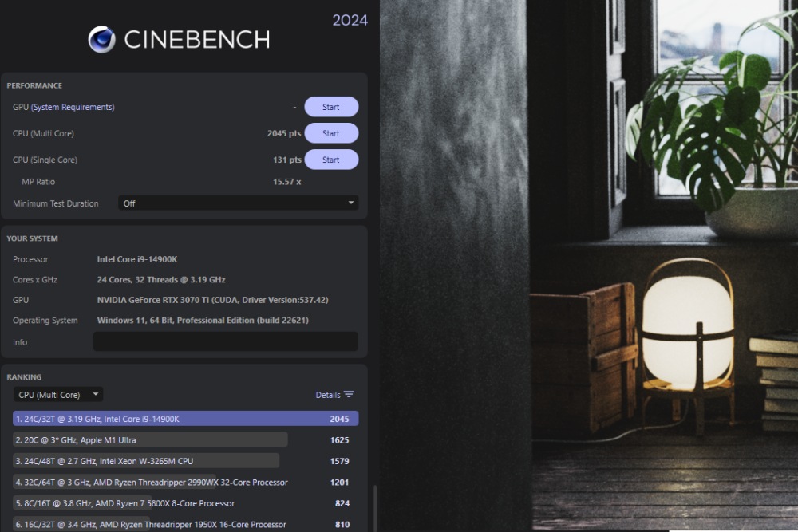Open the Details link in Ranking
Screen dimensions: 798x532
click(328, 395)
